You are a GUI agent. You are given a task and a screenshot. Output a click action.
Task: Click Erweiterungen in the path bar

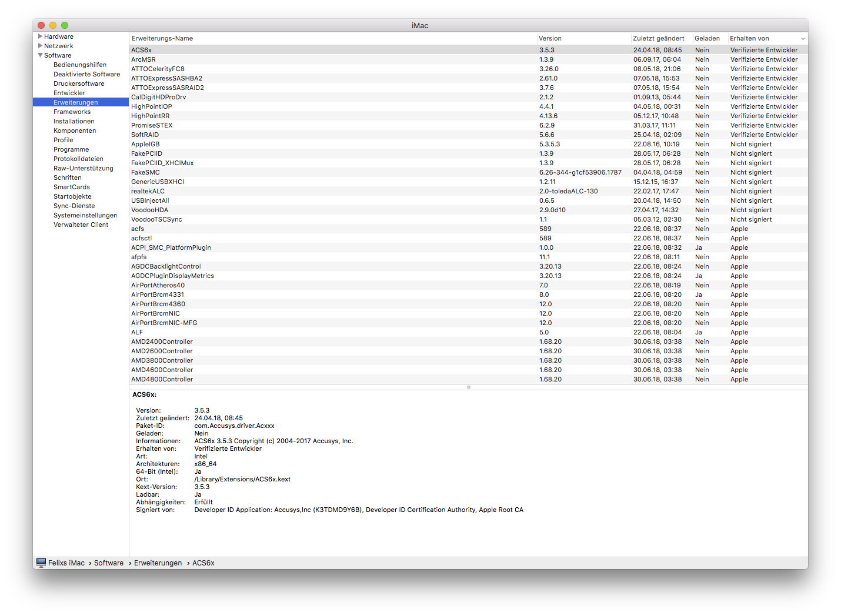pos(158,563)
